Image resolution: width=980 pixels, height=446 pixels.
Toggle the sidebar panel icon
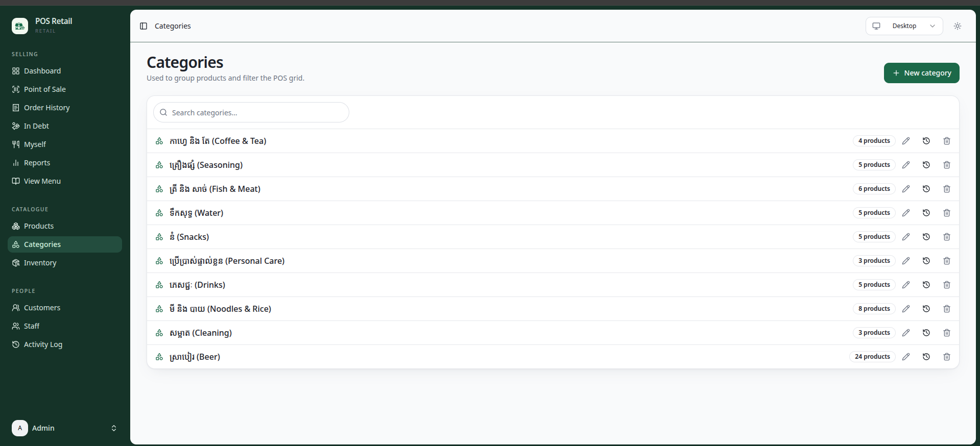(x=144, y=26)
